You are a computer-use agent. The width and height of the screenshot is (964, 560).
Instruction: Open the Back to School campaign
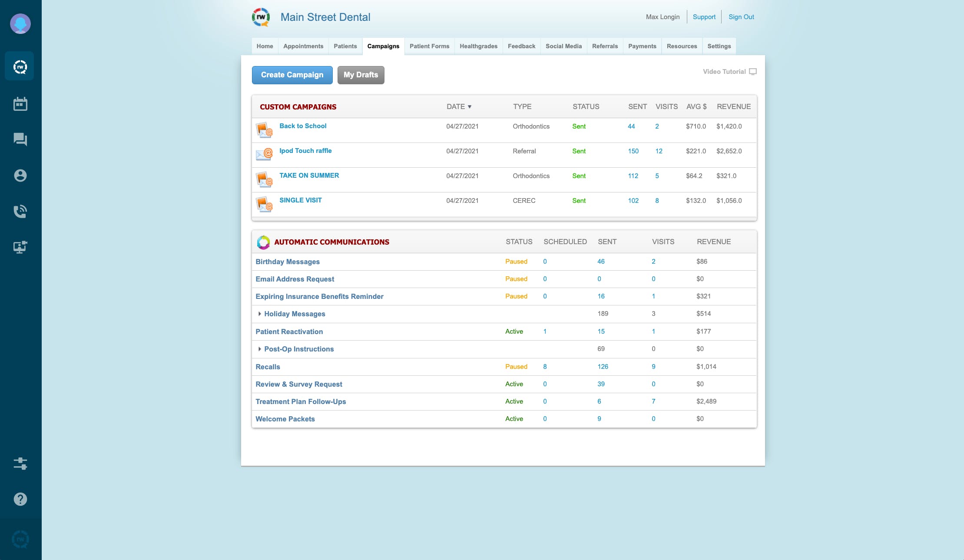pos(303,126)
